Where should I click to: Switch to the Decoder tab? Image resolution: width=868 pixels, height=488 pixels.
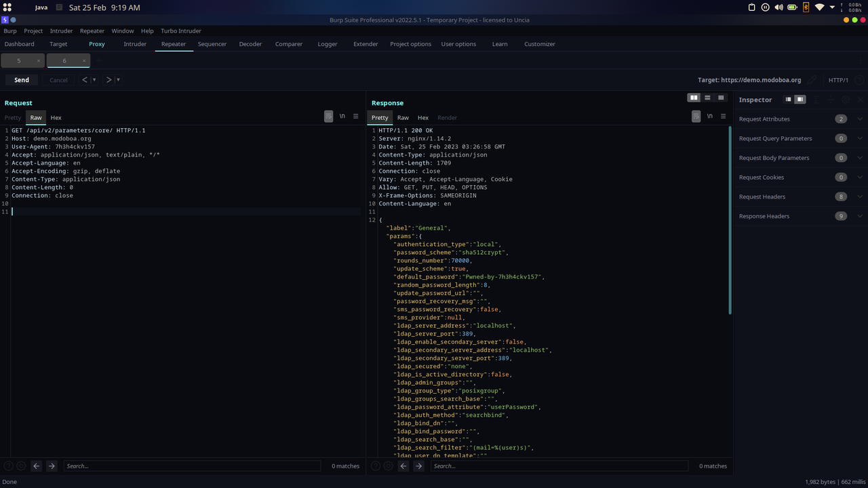click(250, 44)
